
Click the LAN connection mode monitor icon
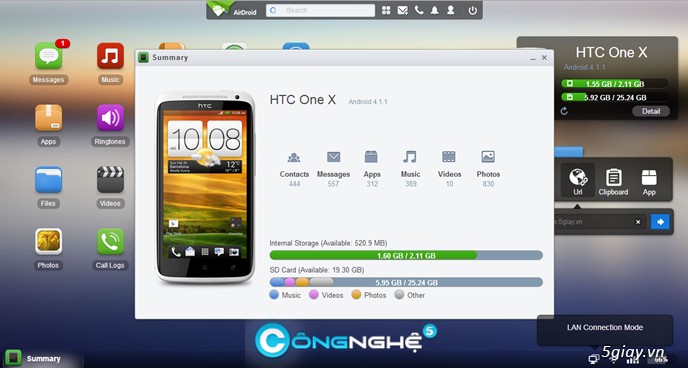[594, 359]
